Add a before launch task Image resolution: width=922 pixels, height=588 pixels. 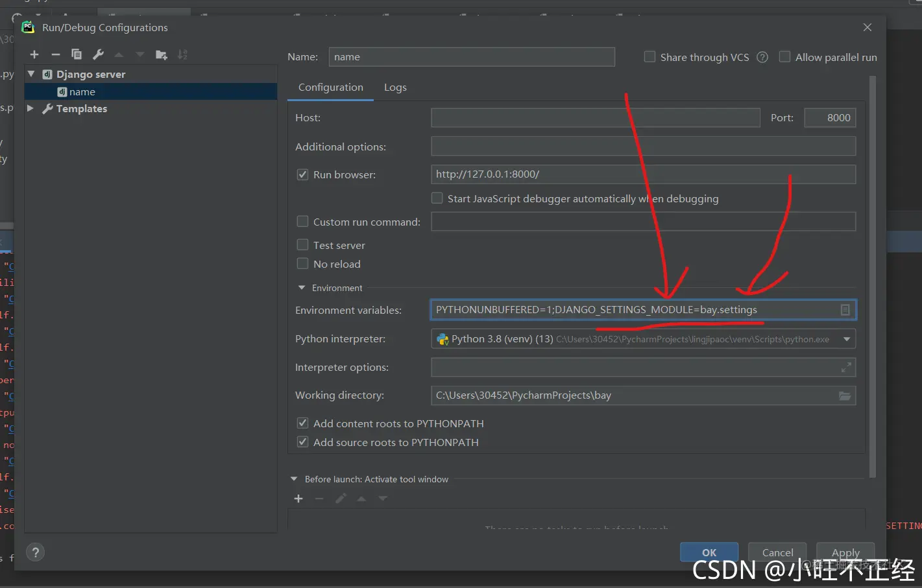tap(298, 499)
